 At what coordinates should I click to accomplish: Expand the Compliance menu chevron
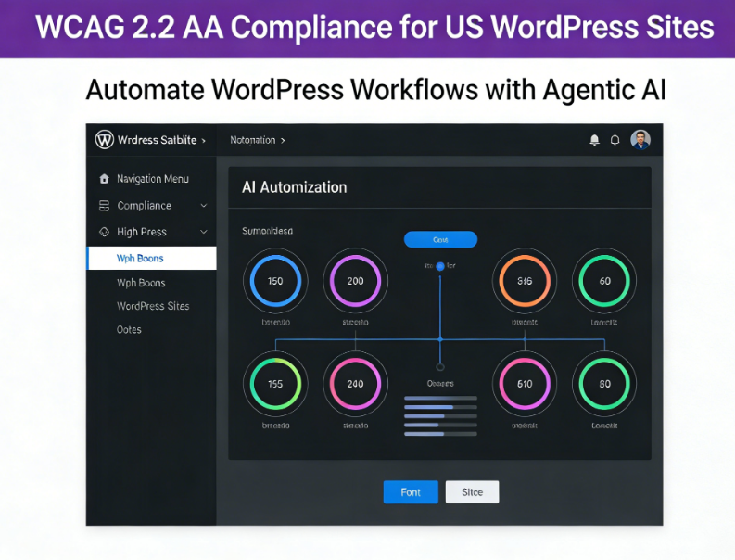(x=204, y=206)
